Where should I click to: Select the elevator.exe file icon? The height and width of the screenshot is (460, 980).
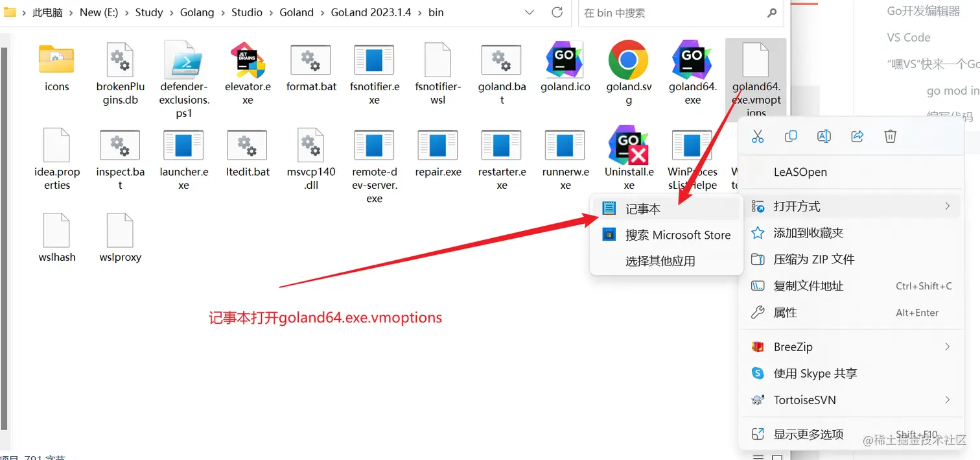coord(247,59)
